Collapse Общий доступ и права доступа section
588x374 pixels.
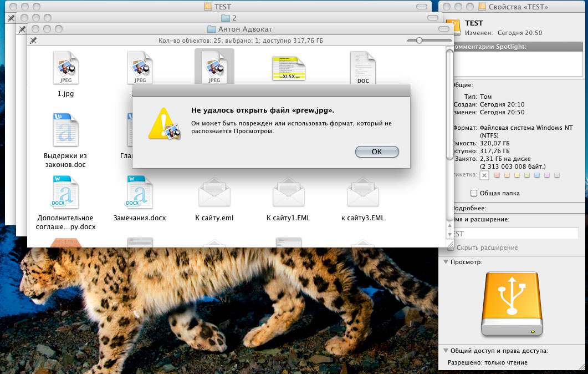446,351
